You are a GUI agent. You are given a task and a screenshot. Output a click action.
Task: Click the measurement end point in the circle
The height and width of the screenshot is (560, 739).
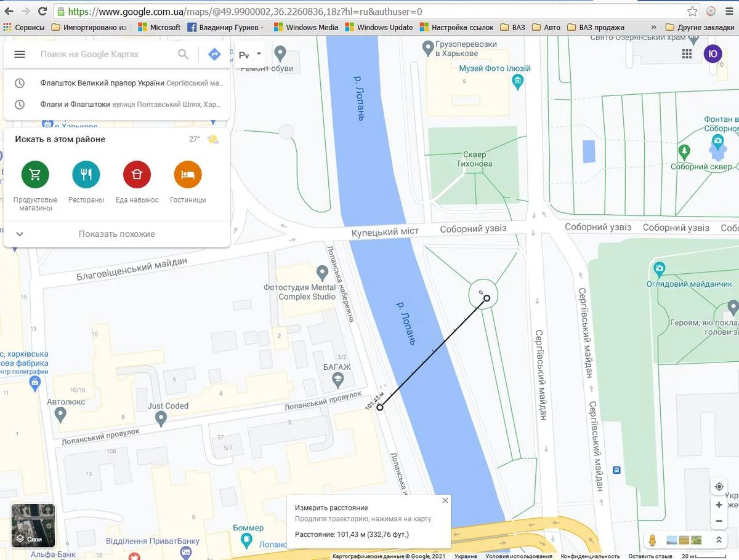click(487, 298)
